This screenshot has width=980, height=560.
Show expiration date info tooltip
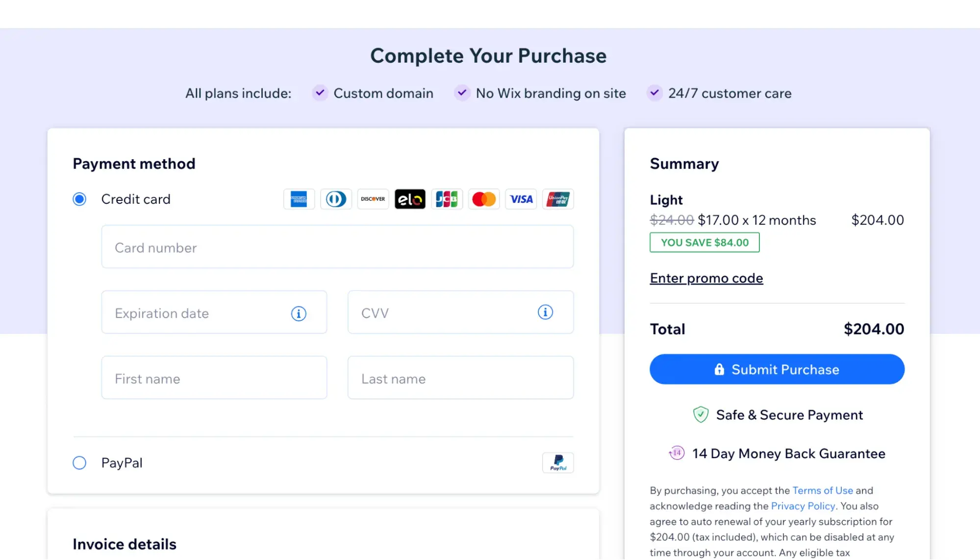(x=299, y=313)
